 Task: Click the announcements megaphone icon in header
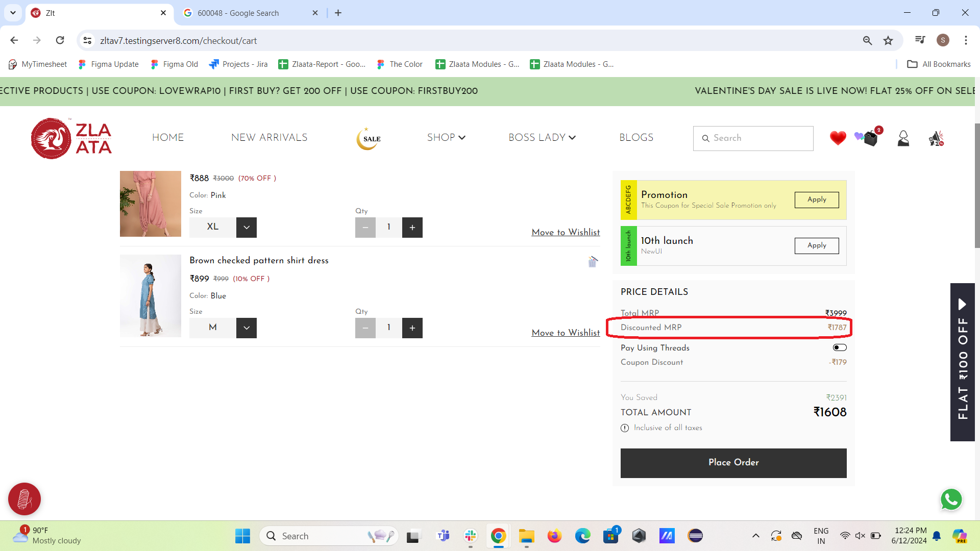(936, 138)
